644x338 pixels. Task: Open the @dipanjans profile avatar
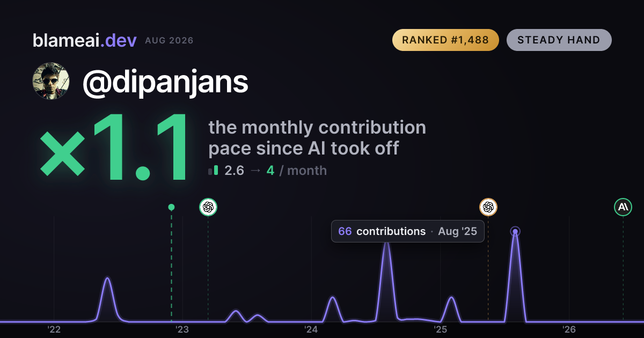51,81
